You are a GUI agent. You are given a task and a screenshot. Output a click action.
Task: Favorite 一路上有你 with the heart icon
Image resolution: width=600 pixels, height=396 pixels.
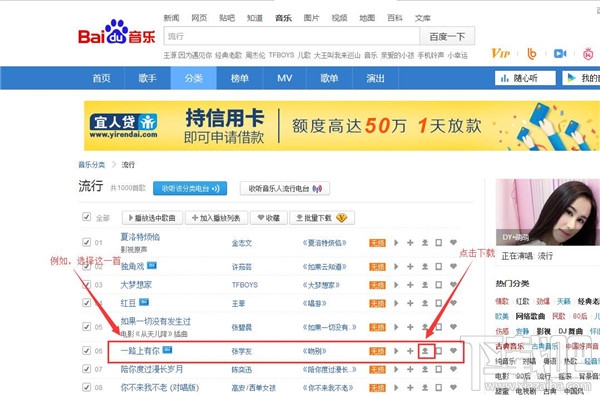tap(453, 350)
